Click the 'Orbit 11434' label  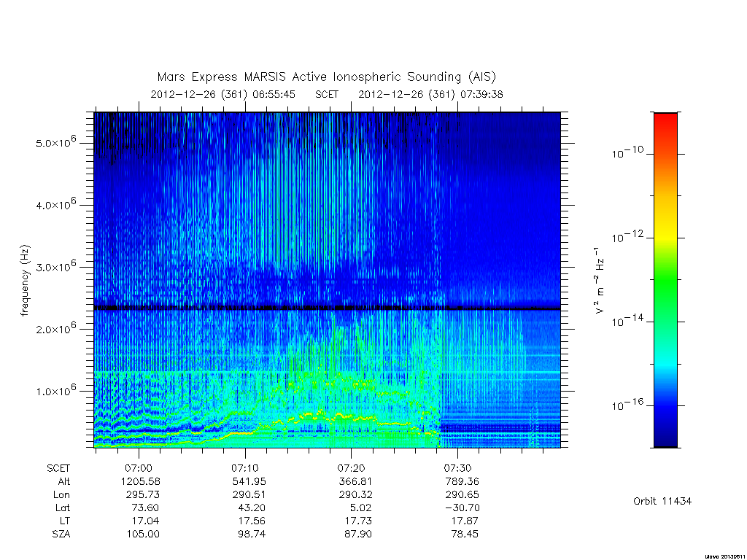coord(662,501)
